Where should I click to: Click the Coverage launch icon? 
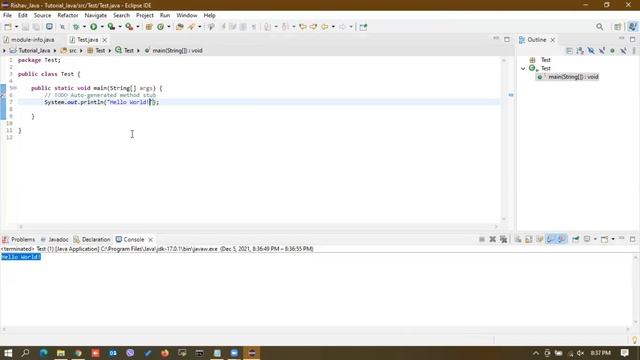click(111, 27)
